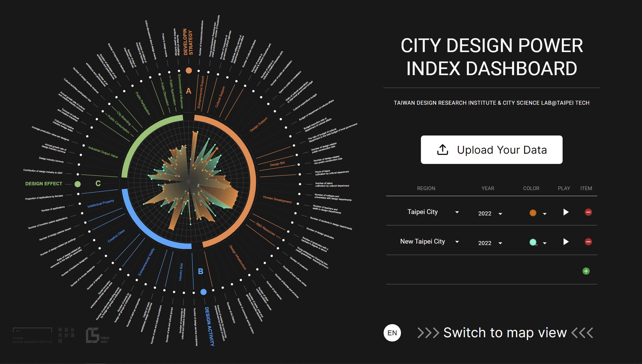This screenshot has width=642, height=364.
Task: Select 2022 year dropdown for Taipei City
Action: pos(488,213)
